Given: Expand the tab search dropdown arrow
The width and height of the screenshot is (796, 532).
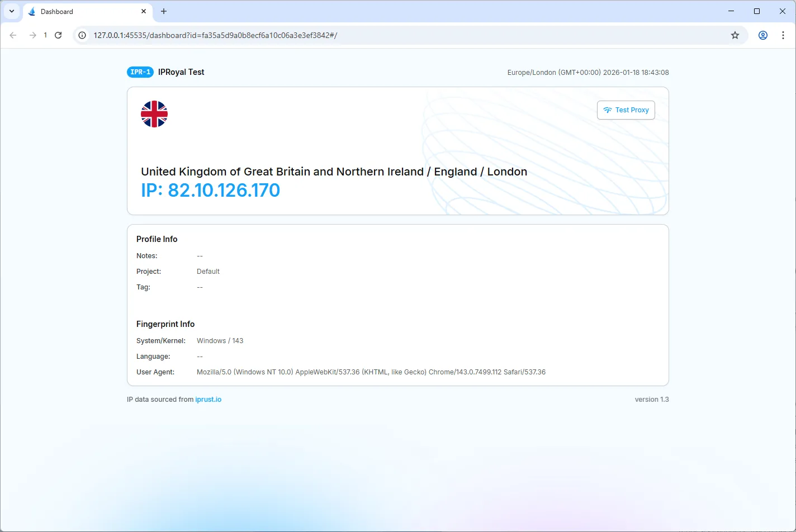Looking at the screenshot, I should click(11, 11).
